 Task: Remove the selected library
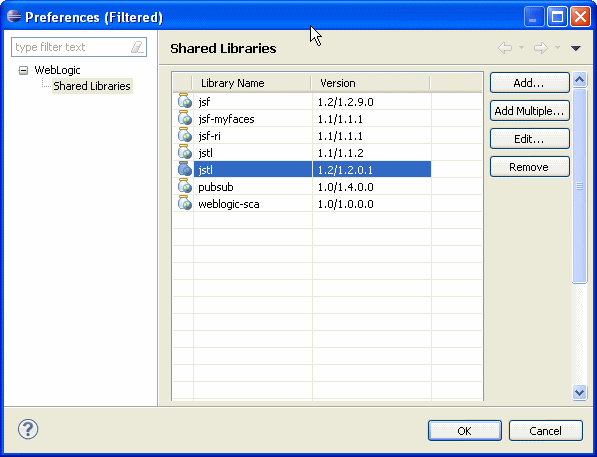pos(530,167)
